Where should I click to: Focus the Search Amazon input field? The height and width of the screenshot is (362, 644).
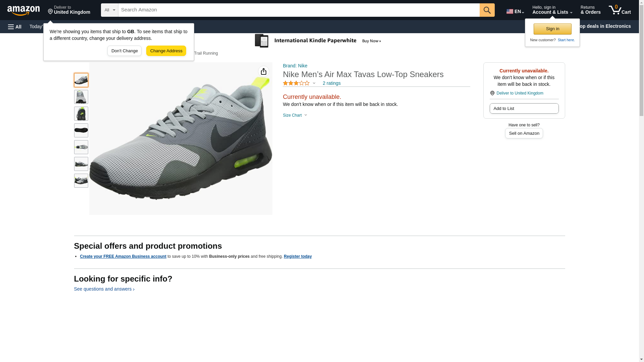[299, 10]
